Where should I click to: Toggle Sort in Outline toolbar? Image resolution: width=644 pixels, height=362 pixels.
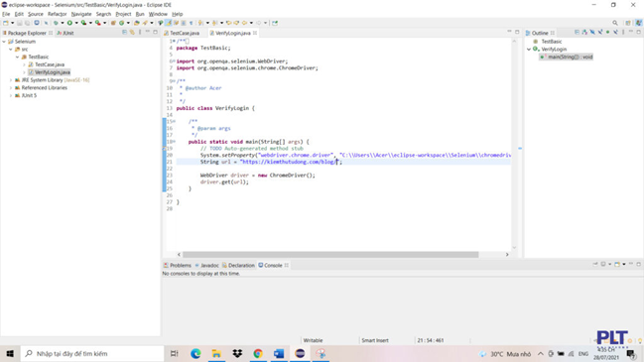coord(584,32)
